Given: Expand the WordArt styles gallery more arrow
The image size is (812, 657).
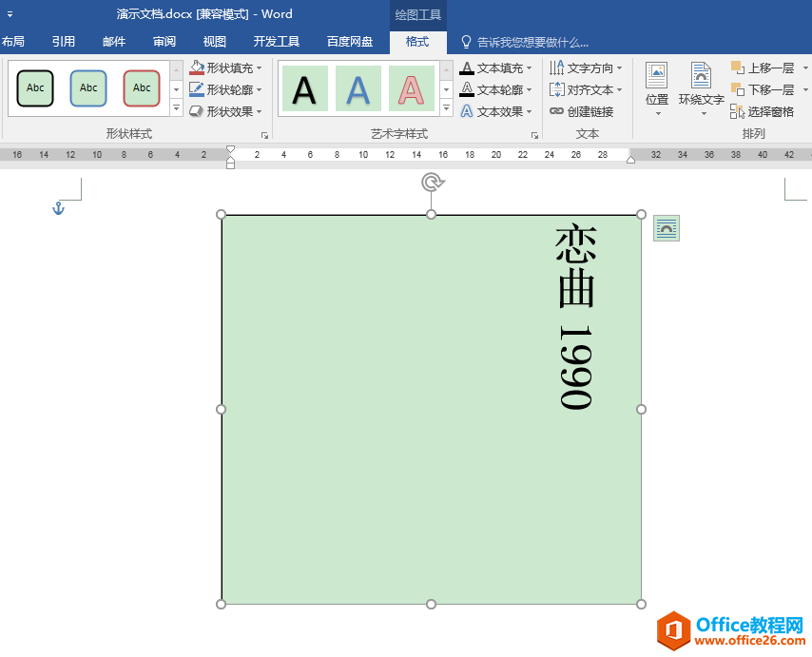Looking at the screenshot, I should pos(446,107).
